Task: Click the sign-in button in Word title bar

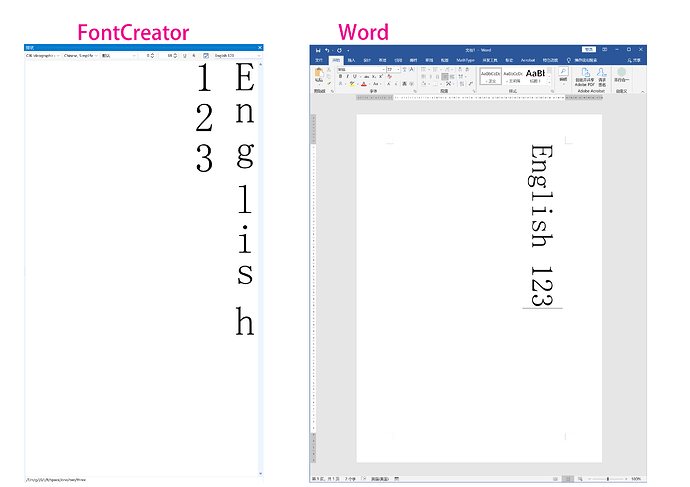Action: click(x=589, y=50)
